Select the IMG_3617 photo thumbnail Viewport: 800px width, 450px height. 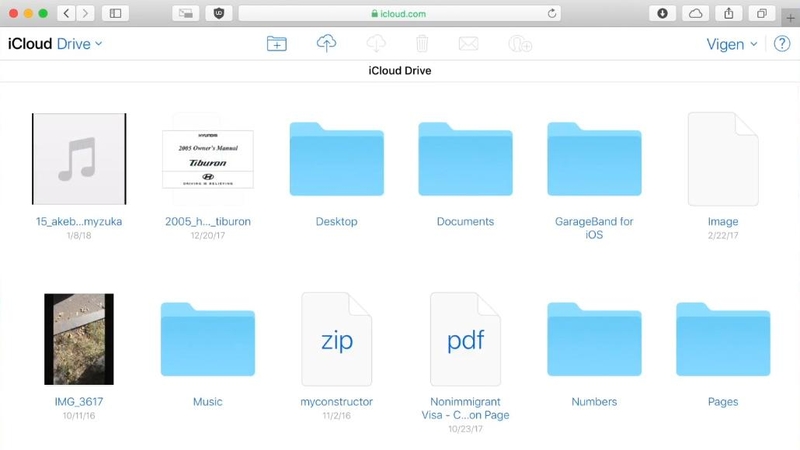coord(79,339)
